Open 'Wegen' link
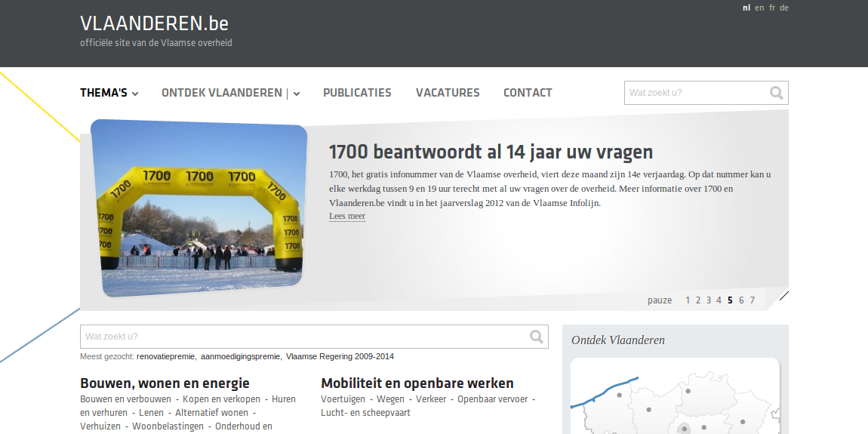868x434 pixels. (x=390, y=399)
